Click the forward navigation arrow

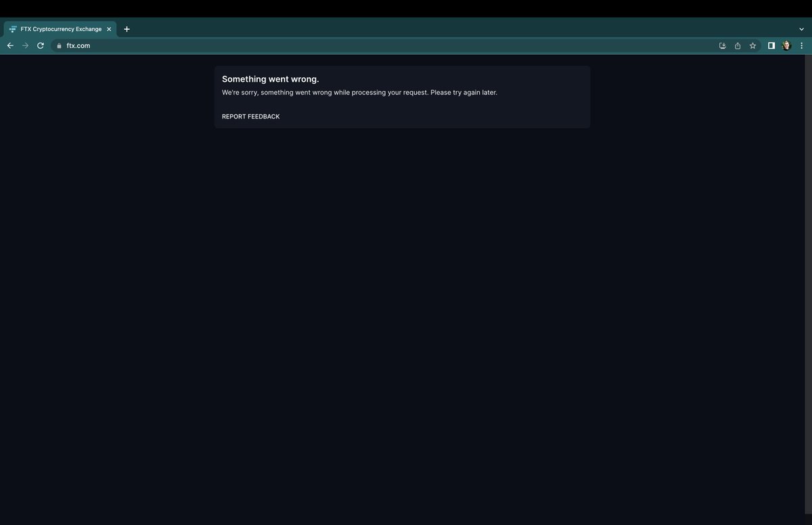pyautogui.click(x=25, y=45)
